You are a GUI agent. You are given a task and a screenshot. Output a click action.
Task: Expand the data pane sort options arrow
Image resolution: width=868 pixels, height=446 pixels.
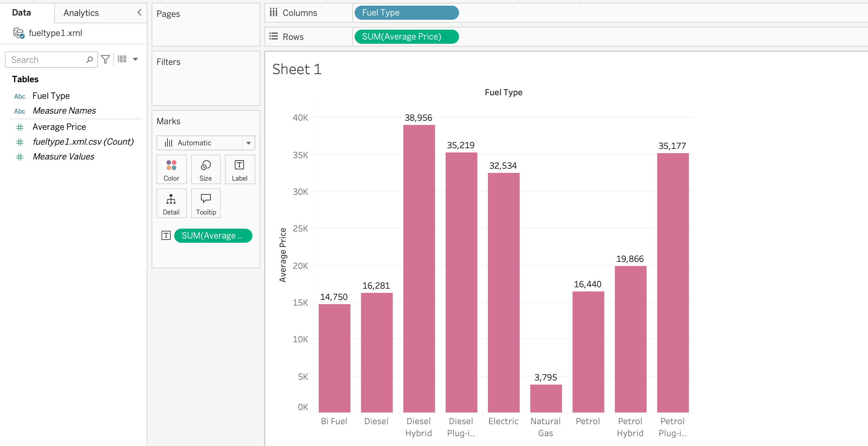[135, 59]
